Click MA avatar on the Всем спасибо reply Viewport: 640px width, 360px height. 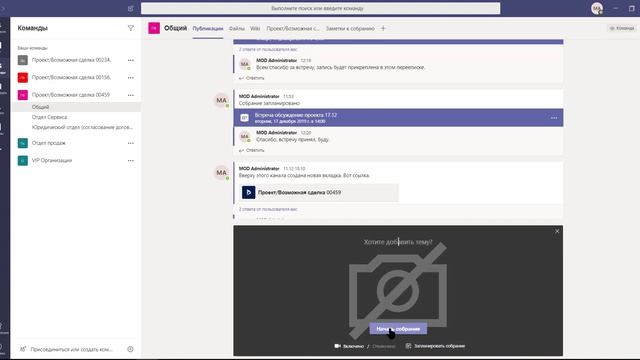pos(245,64)
